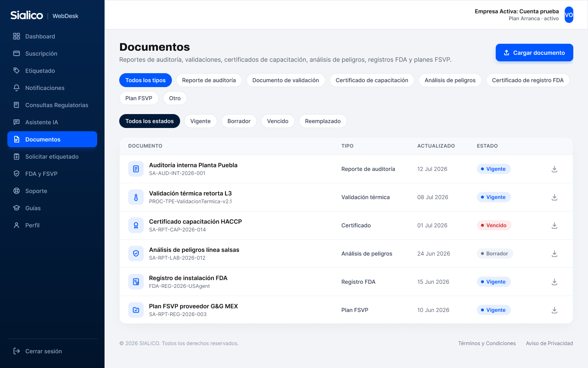Go to Suscripción in the sidebar
This screenshot has height=368, width=588.
(x=52, y=54)
